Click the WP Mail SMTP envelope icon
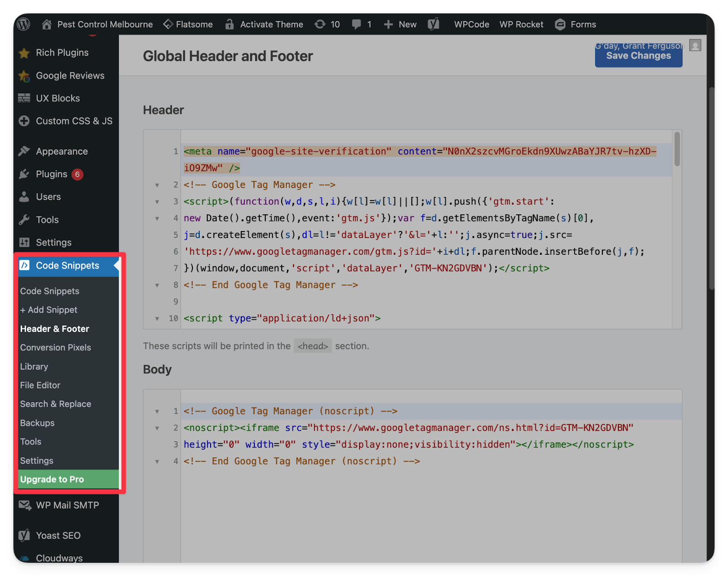Screen dimensions: 728x576 [x=24, y=505]
